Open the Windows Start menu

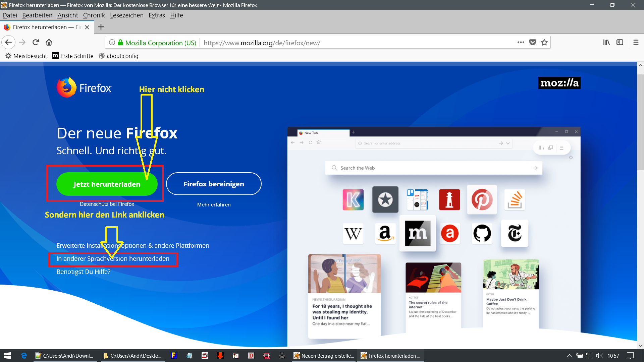pyautogui.click(x=7, y=356)
